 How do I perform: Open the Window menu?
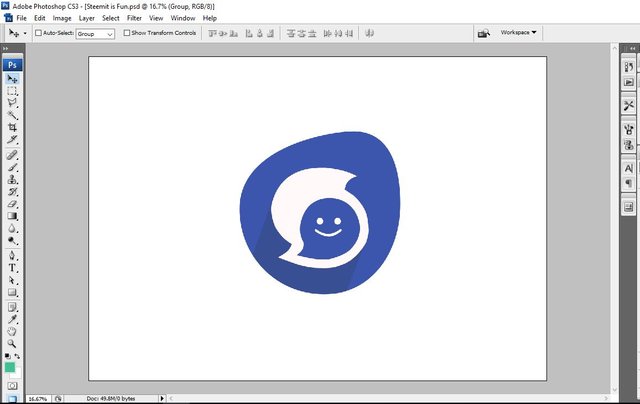tap(183, 18)
